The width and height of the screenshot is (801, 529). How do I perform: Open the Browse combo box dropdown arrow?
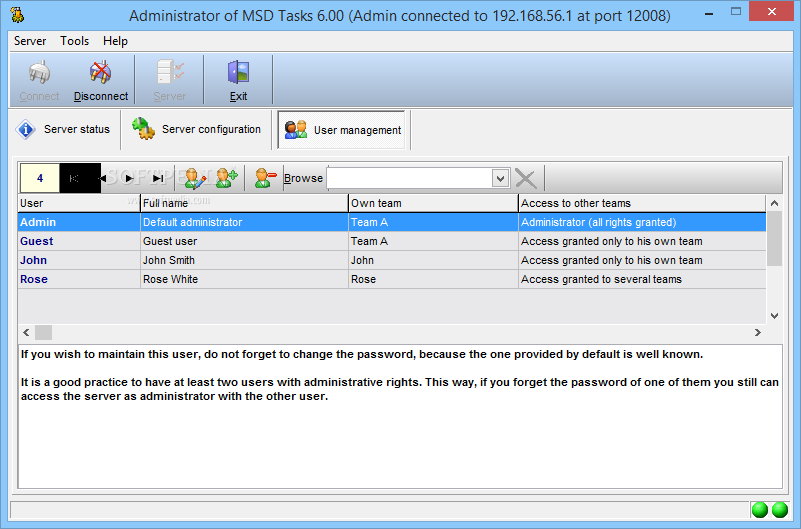(x=501, y=178)
